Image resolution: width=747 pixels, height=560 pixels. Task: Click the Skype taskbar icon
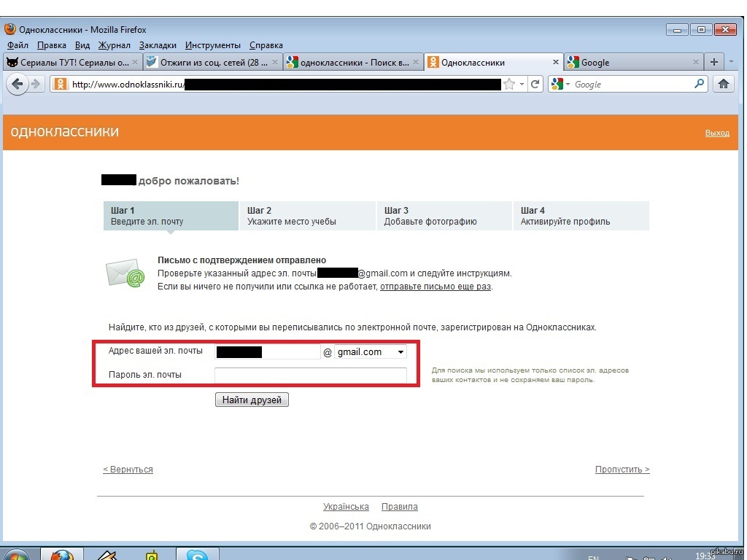click(x=197, y=555)
